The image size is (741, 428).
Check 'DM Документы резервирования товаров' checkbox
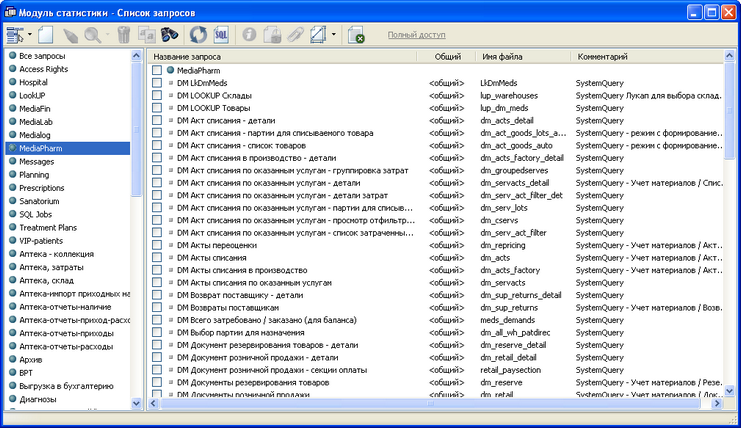(x=157, y=382)
